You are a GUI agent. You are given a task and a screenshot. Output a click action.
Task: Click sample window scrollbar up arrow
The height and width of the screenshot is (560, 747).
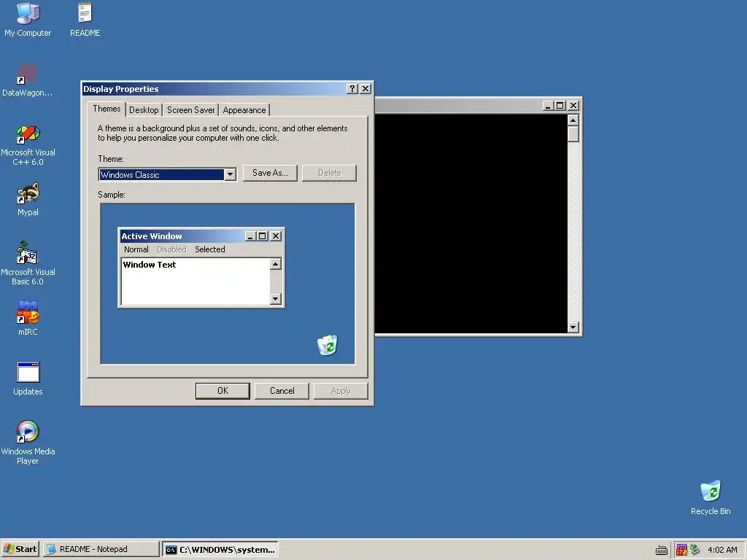coord(276,264)
